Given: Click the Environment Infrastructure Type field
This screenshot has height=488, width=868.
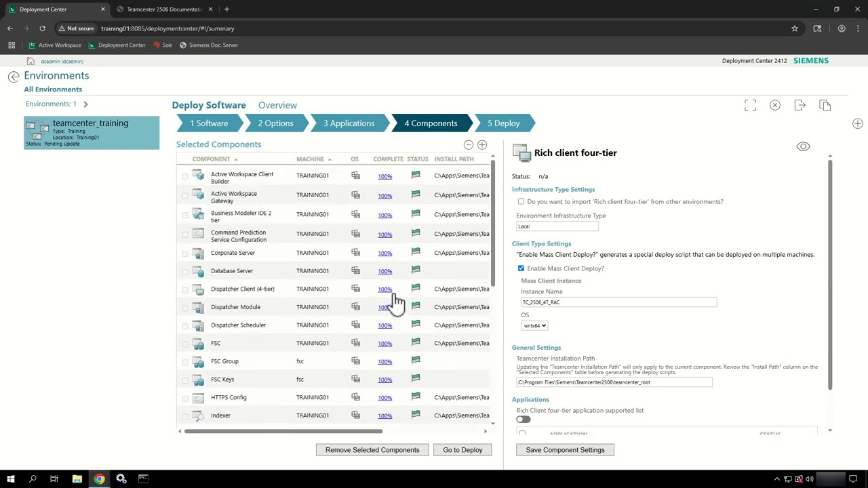Looking at the screenshot, I should tap(557, 226).
